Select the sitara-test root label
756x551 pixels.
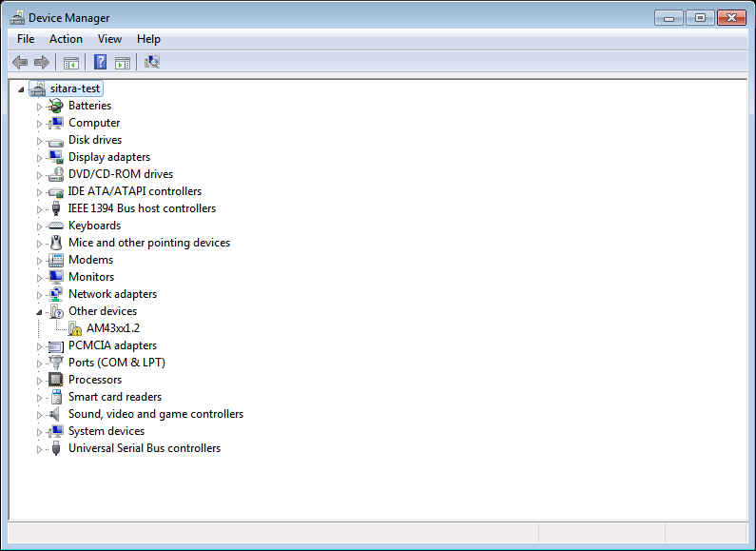click(x=75, y=89)
